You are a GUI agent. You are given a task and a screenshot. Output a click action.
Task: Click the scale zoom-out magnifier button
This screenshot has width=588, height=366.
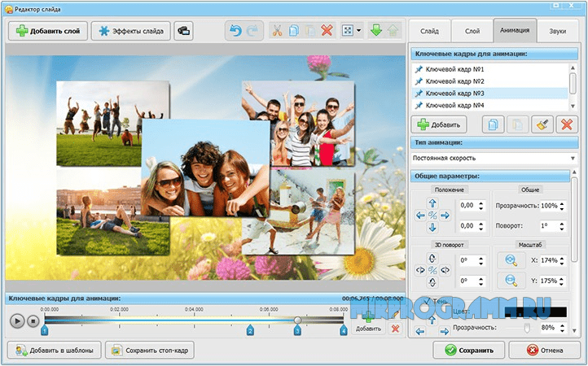(511, 281)
